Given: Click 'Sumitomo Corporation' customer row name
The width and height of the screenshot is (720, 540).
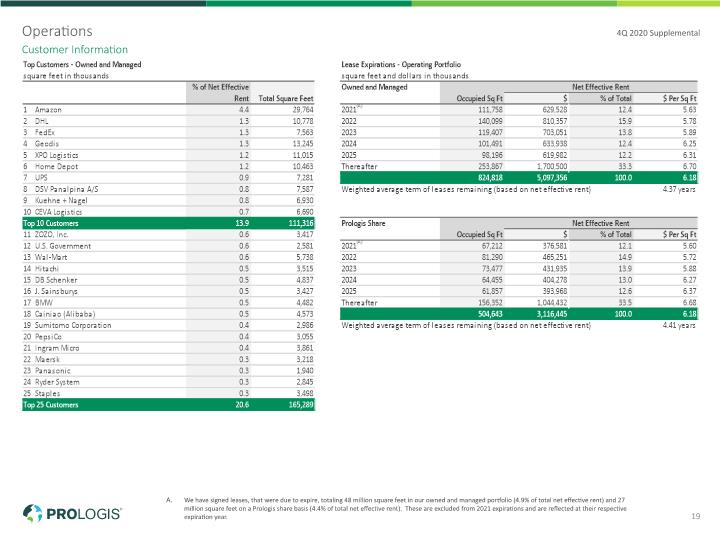Looking at the screenshot, I should point(73,325).
